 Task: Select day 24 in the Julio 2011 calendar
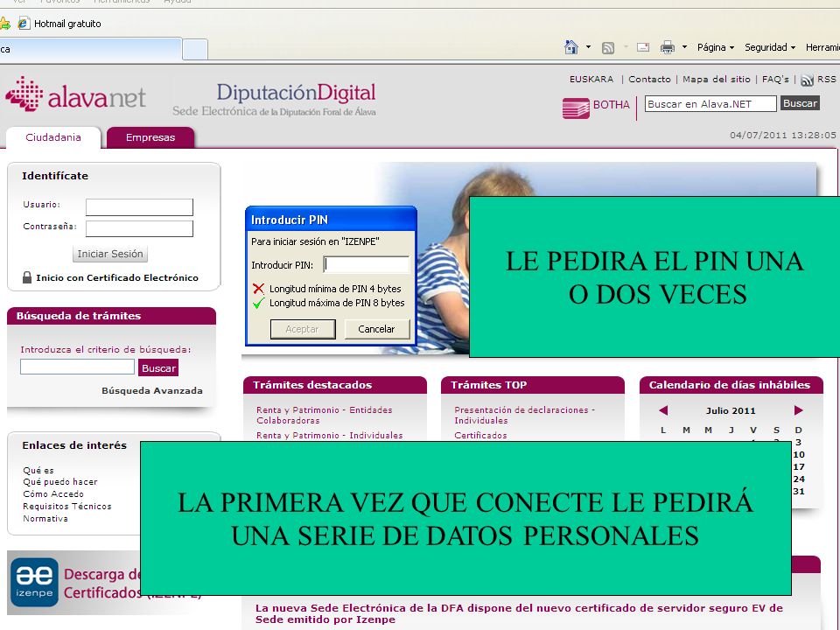coord(799,479)
